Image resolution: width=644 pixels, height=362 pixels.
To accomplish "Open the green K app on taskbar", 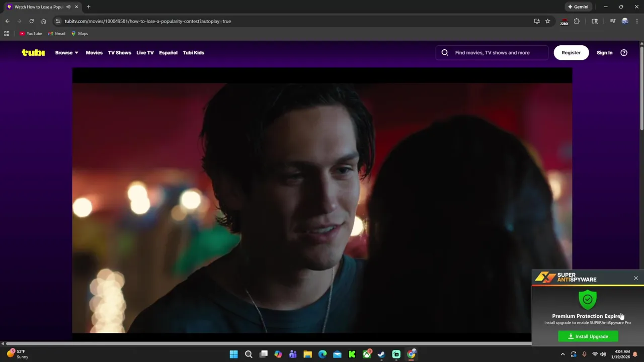I will [352, 354].
